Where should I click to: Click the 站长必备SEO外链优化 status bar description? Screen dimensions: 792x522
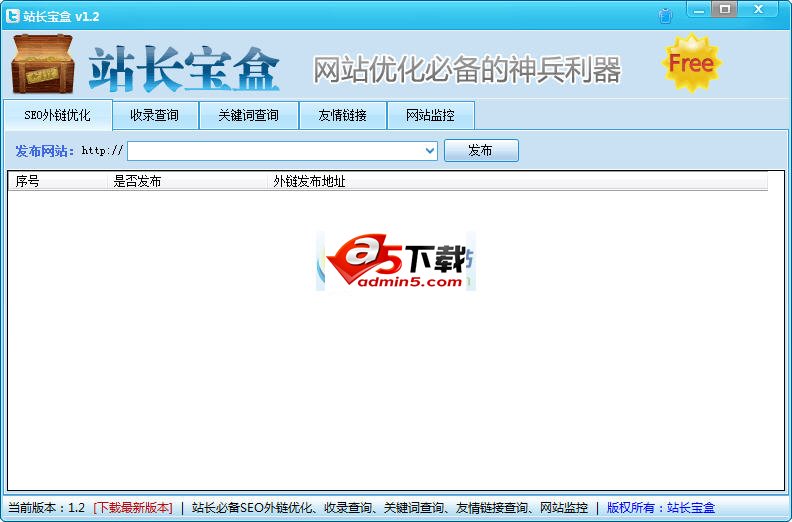tap(389, 507)
